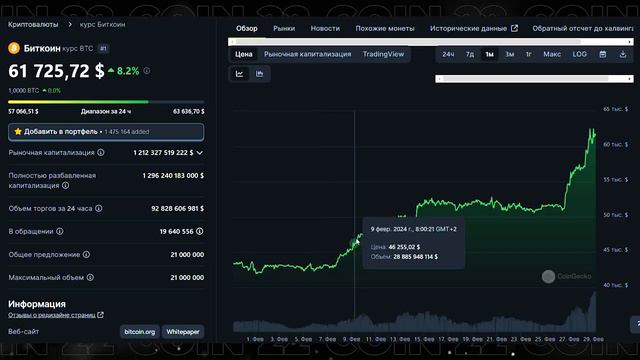Toggle LOG scale on chart

[x=580, y=54]
